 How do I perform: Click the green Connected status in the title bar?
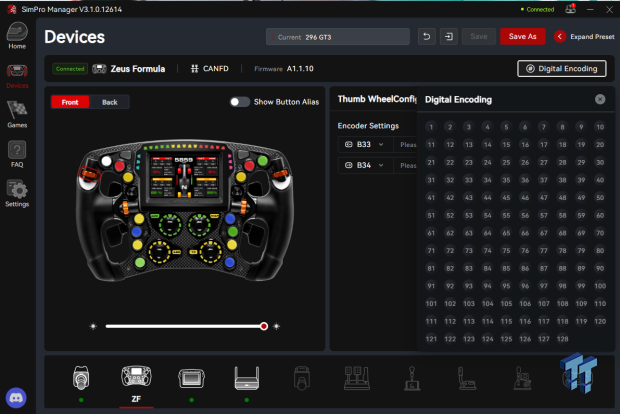(537, 9)
